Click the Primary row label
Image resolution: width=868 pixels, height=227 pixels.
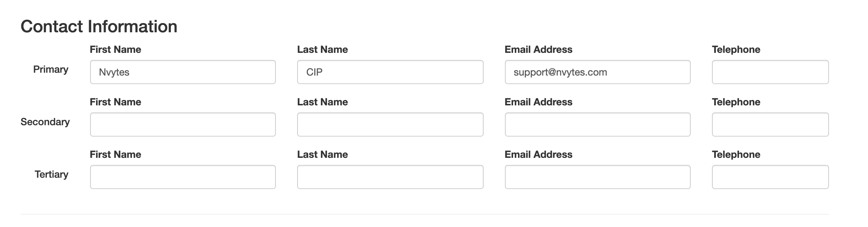coord(51,69)
